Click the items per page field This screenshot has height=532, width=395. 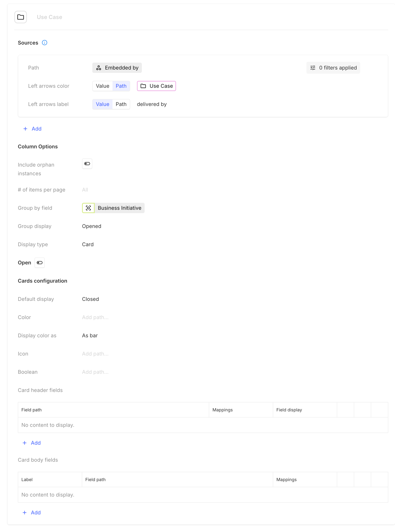[85, 190]
